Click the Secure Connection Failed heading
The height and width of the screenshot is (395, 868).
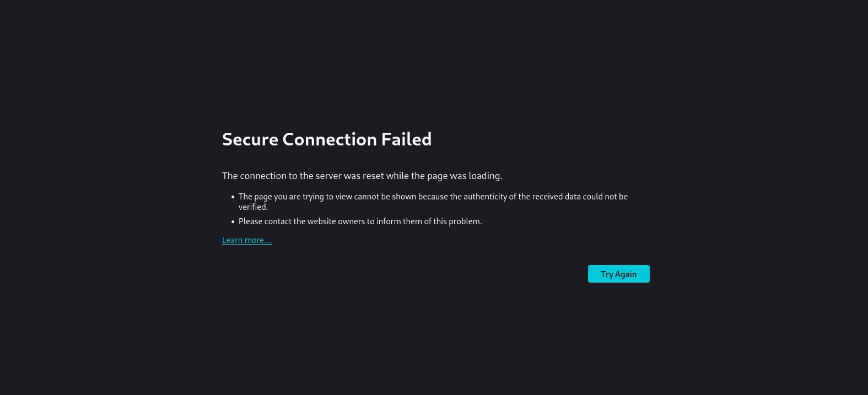326,139
